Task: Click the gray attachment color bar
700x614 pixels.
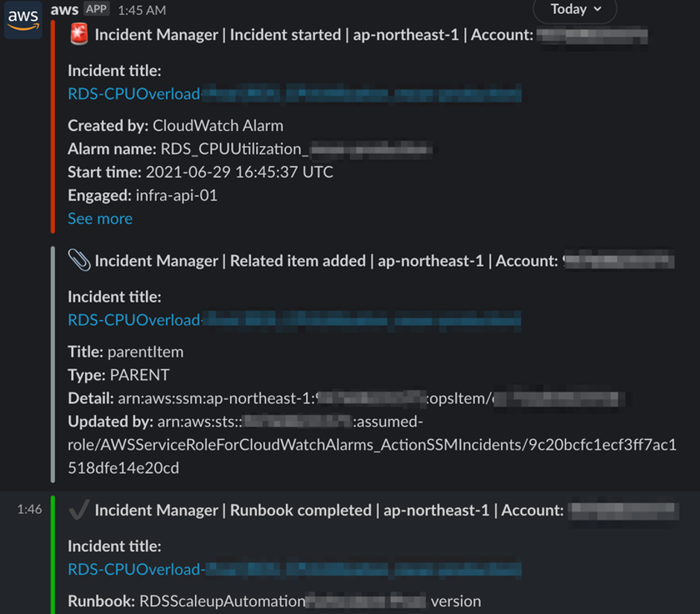Action: [x=53, y=365]
